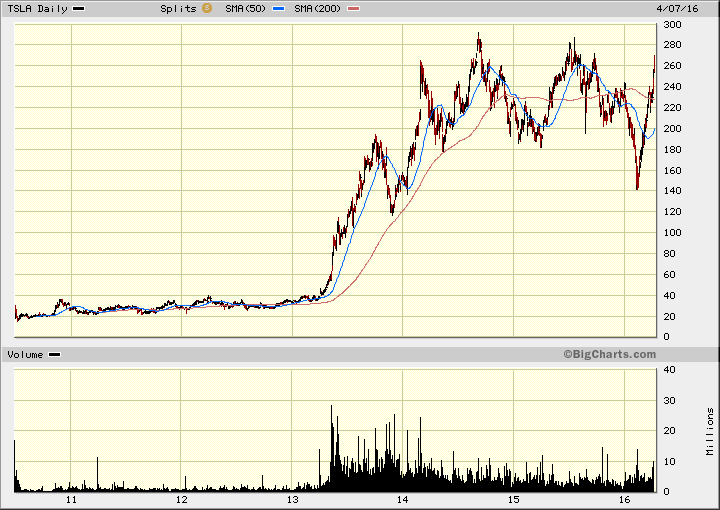The width and height of the screenshot is (720, 510).
Task: Click the 'Splits' legend label
Action: 178,8
